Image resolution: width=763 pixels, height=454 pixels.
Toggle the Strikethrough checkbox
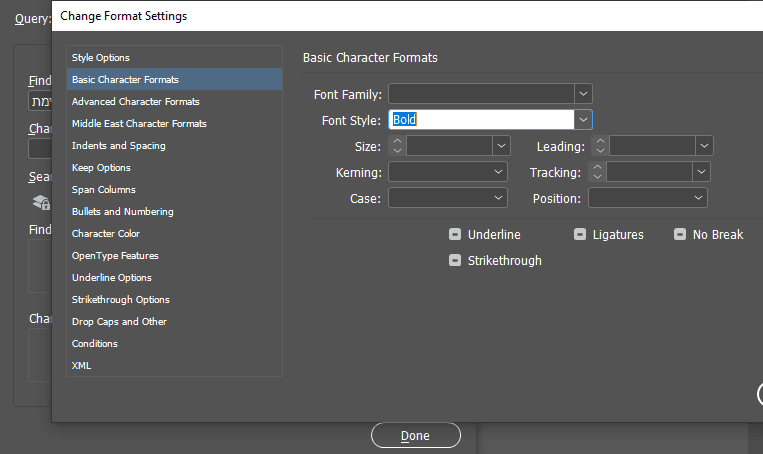456,261
